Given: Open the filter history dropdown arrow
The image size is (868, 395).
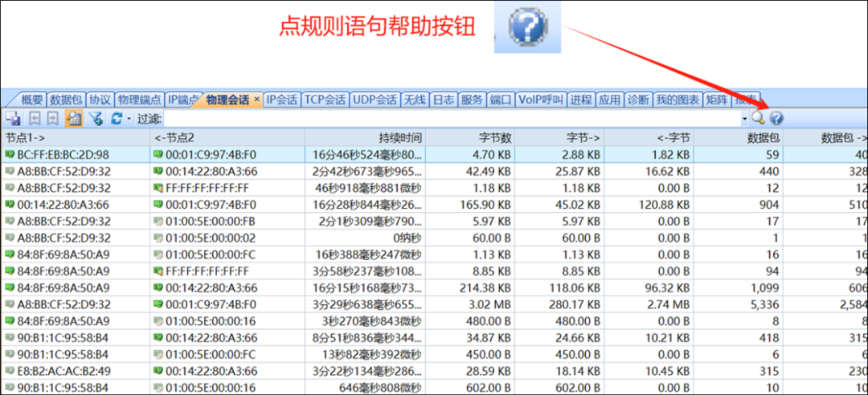Looking at the screenshot, I should [745, 118].
